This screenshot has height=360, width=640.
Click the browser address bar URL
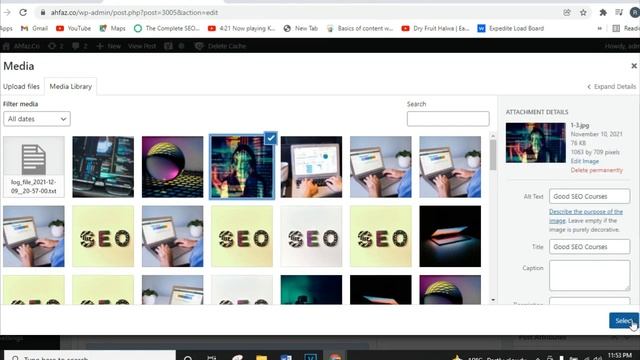[x=134, y=13]
